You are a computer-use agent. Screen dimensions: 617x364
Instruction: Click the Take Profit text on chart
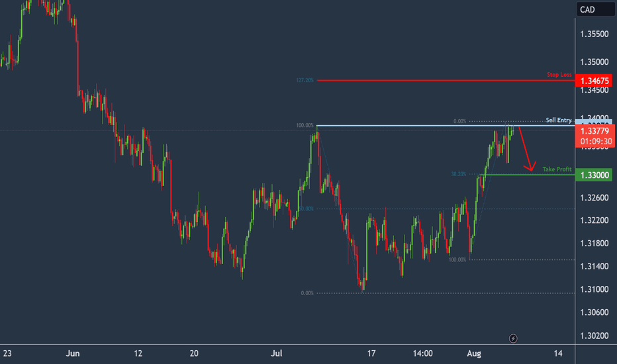pos(557,169)
